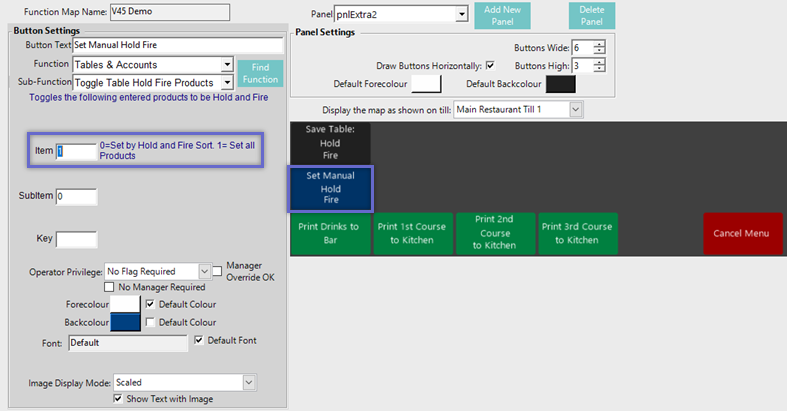Click the Delete Panel button

click(x=592, y=16)
